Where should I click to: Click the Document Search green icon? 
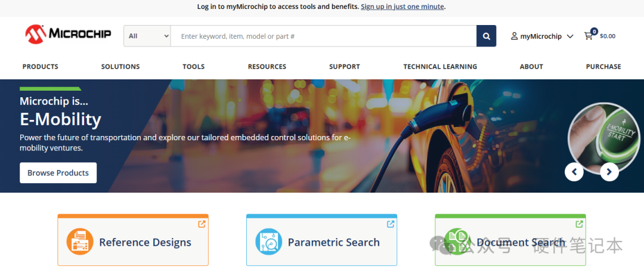click(x=457, y=242)
